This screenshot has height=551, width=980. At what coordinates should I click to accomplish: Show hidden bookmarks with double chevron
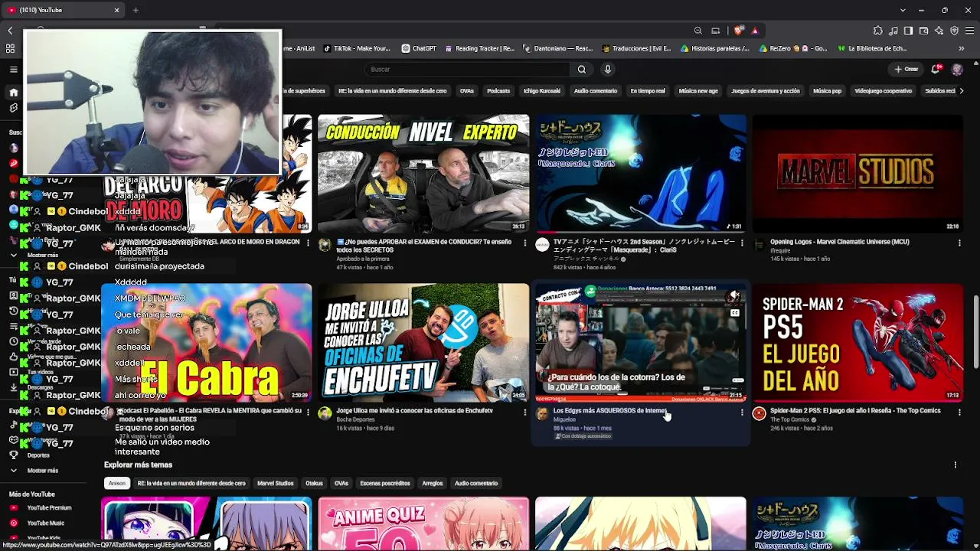962,49
